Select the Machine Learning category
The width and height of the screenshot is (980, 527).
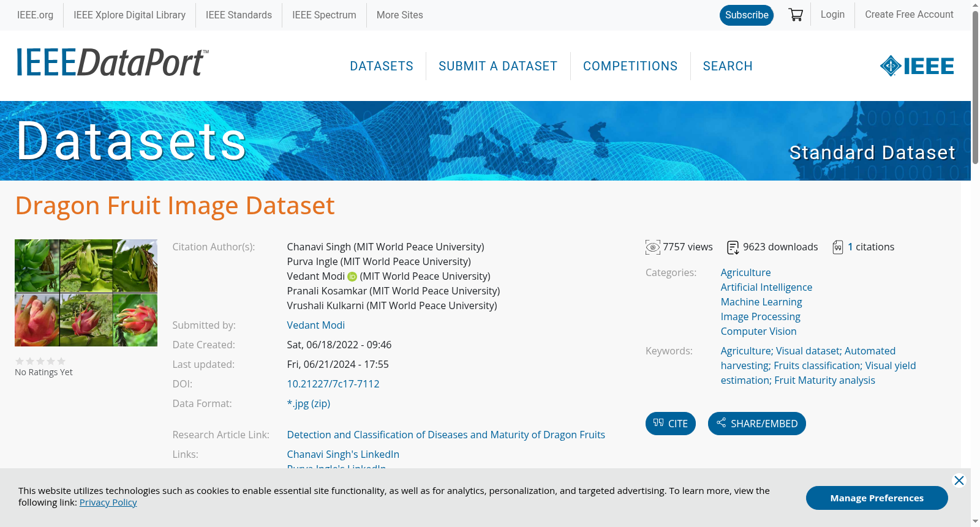pyautogui.click(x=761, y=302)
